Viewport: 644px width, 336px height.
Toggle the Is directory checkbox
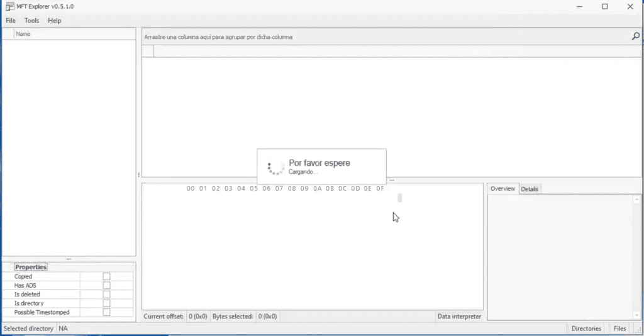[x=107, y=303]
